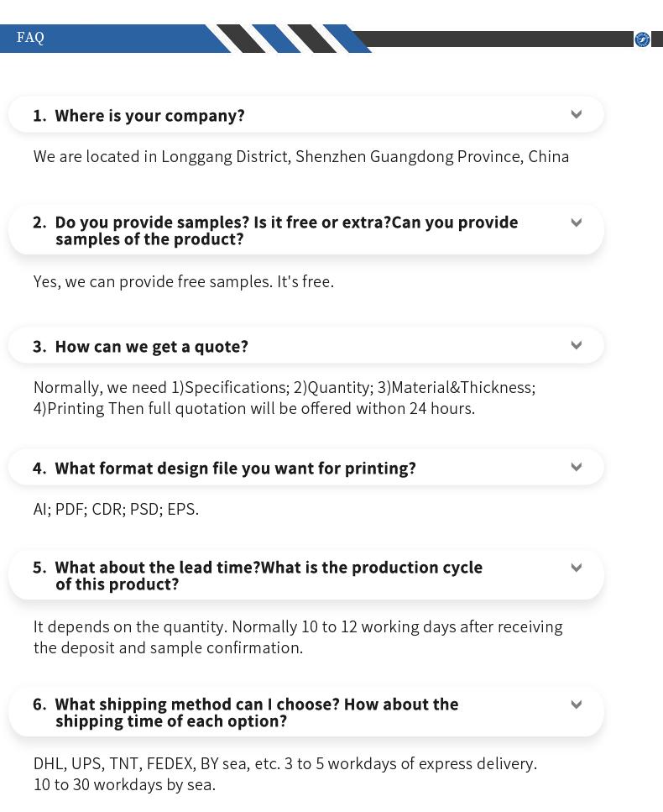Click the quotation requirements answer paragraph

coord(285,398)
